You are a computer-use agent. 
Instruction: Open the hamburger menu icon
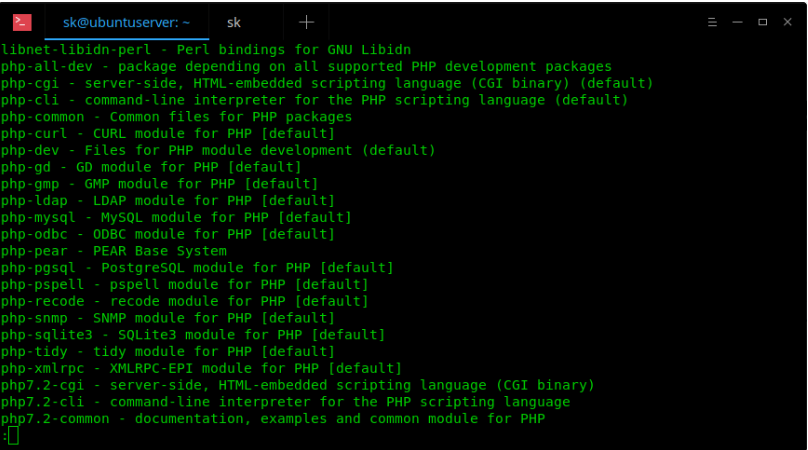(x=712, y=22)
